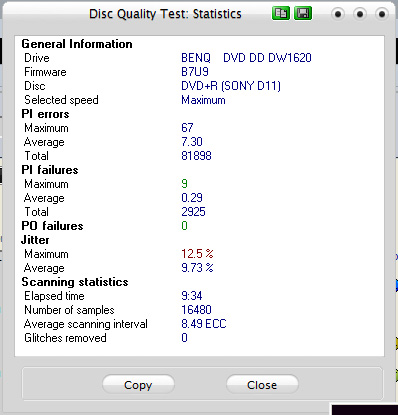
Task: Click the selected speed value Maximum
Action: tap(203, 100)
